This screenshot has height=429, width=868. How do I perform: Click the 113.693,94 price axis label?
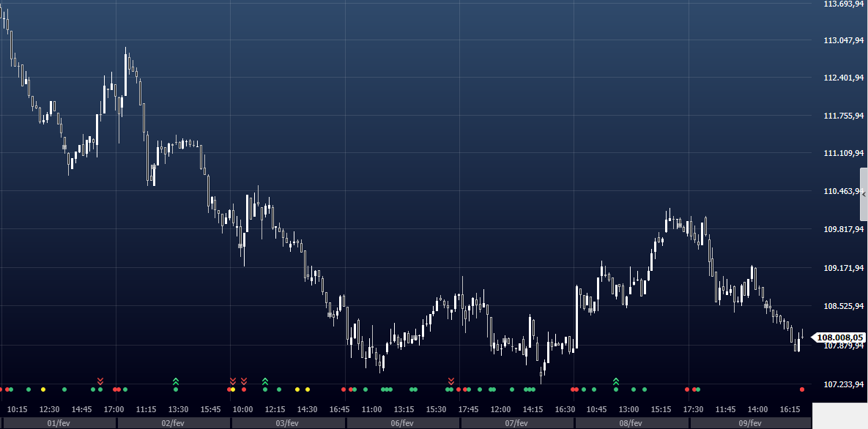click(x=840, y=4)
